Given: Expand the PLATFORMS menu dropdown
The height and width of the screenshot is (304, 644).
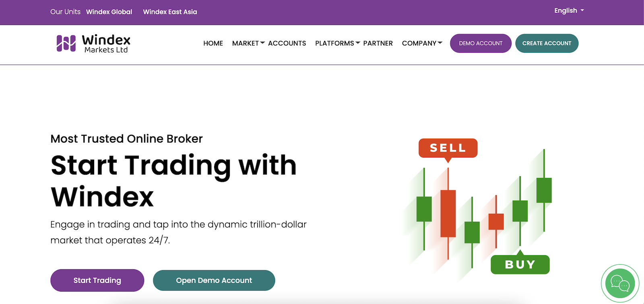Looking at the screenshot, I should [337, 43].
